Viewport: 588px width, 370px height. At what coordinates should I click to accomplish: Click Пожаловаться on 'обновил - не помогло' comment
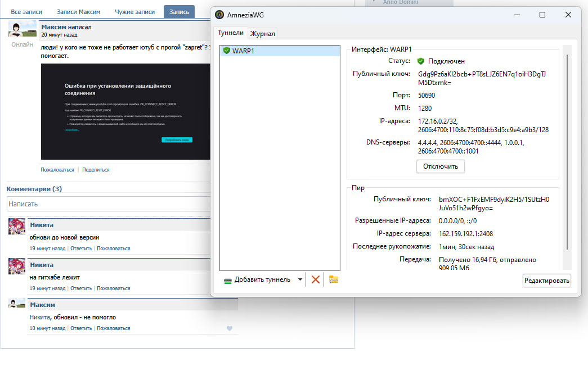pyautogui.click(x=114, y=328)
